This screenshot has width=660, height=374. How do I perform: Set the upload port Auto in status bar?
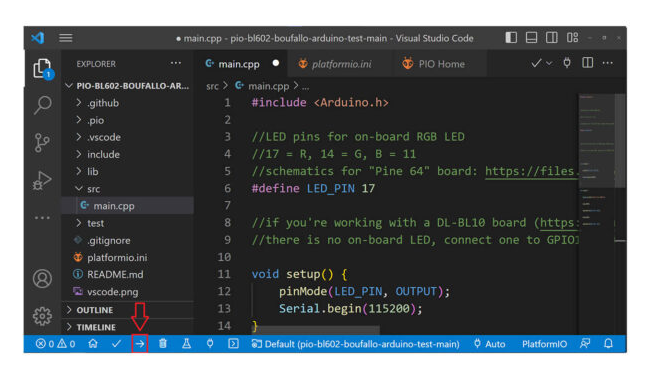(489, 344)
